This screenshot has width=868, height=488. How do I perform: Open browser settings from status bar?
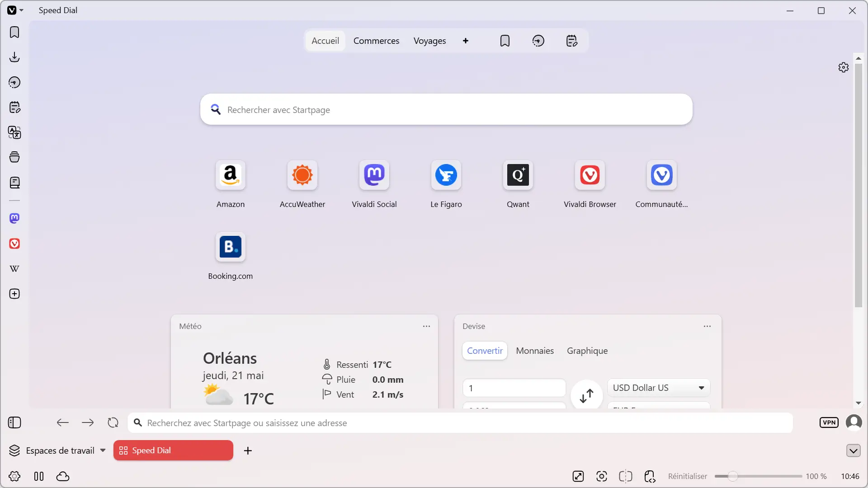point(14,476)
